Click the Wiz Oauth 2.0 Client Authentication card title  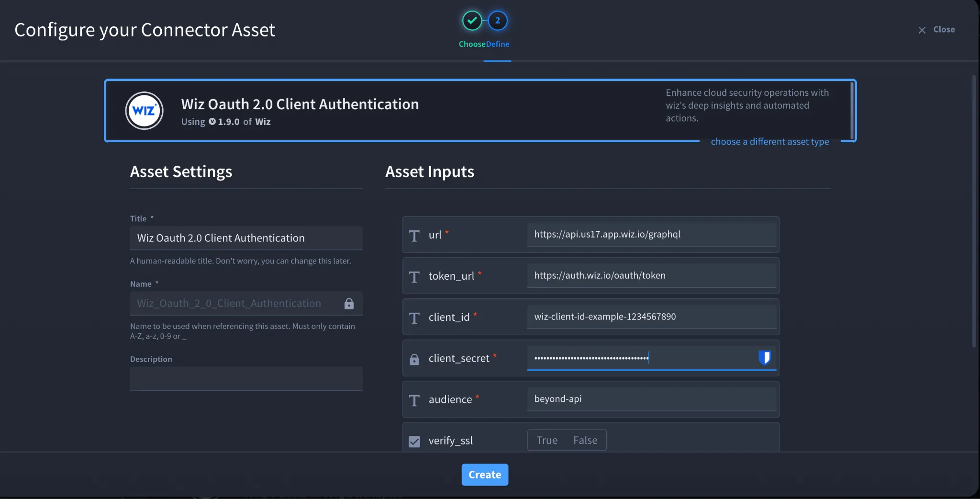pyautogui.click(x=300, y=104)
